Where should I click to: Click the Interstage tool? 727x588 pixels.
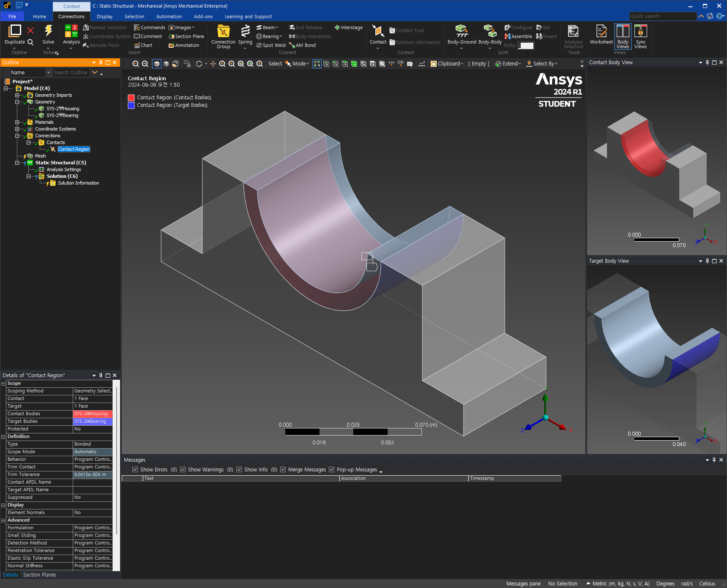click(348, 27)
